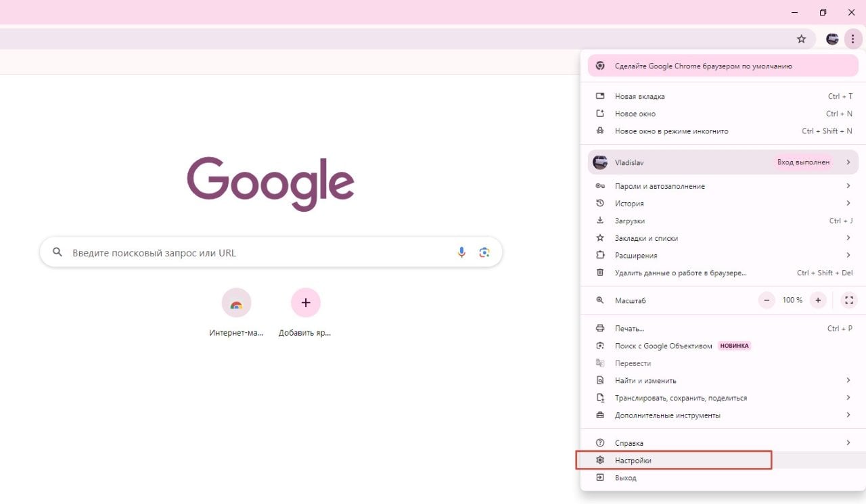
Task: Expand the Vladislav profile submenu arrow
Action: (x=848, y=162)
